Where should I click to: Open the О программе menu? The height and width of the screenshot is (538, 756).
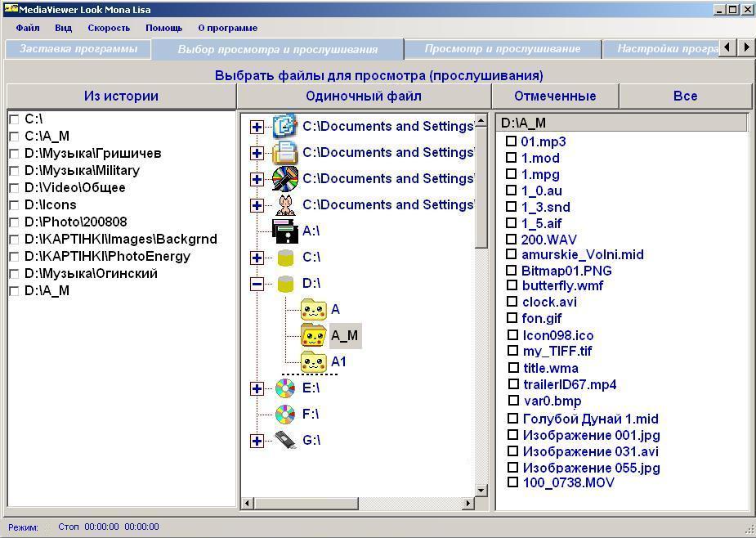[x=227, y=28]
